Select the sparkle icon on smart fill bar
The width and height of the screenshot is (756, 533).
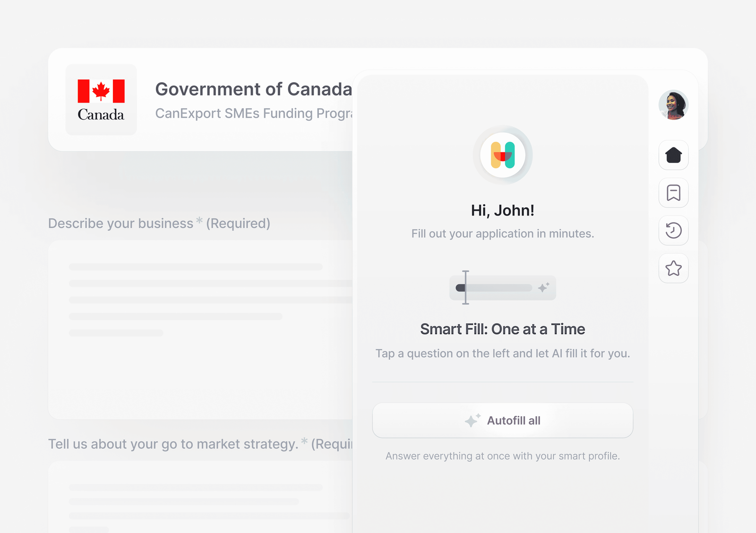pyautogui.click(x=543, y=287)
